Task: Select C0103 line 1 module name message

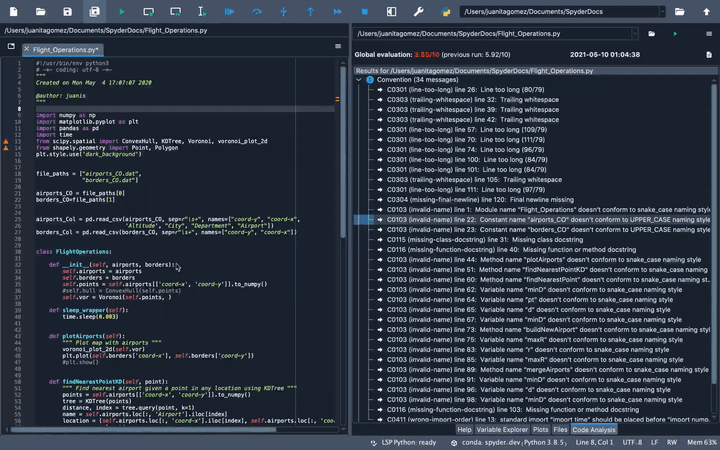Action: [x=548, y=210]
